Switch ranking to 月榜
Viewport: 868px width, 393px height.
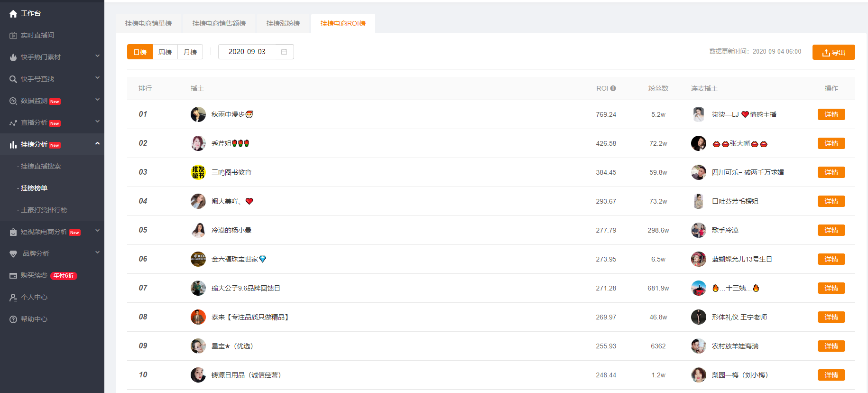[190, 52]
